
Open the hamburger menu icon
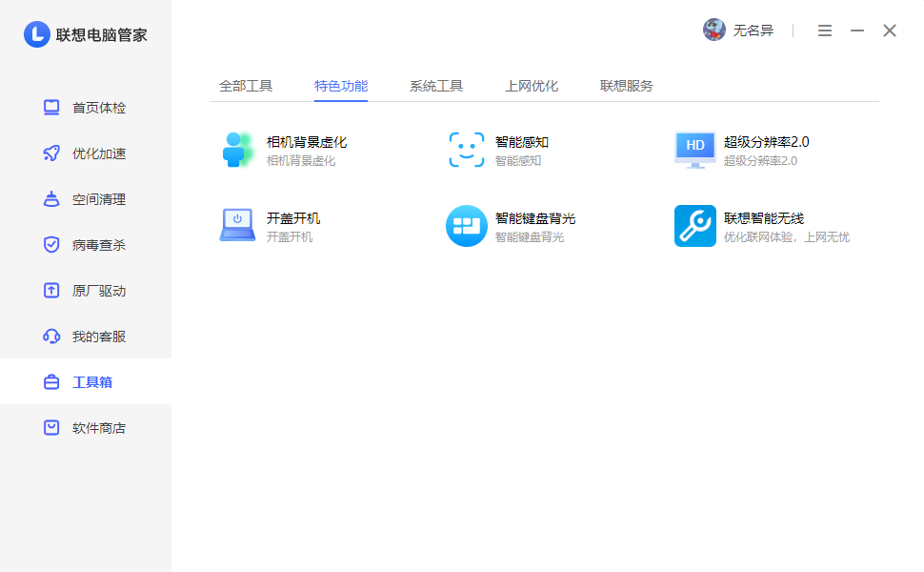point(825,31)
